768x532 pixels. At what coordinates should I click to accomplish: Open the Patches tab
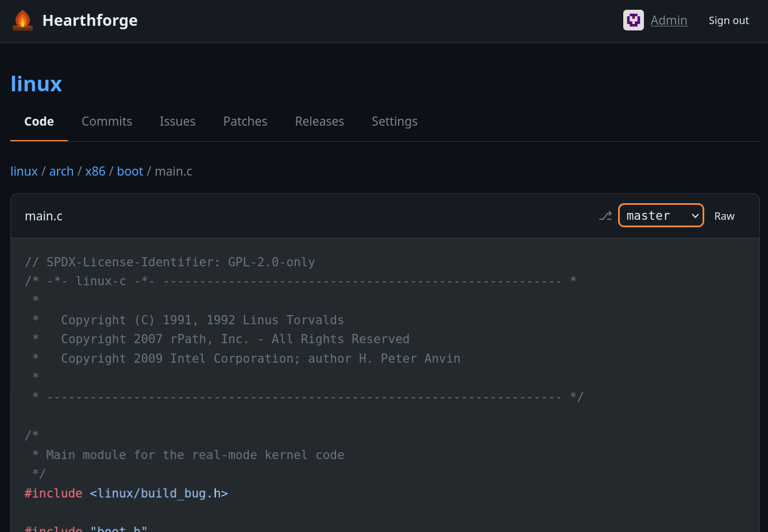tap(245, 121)
